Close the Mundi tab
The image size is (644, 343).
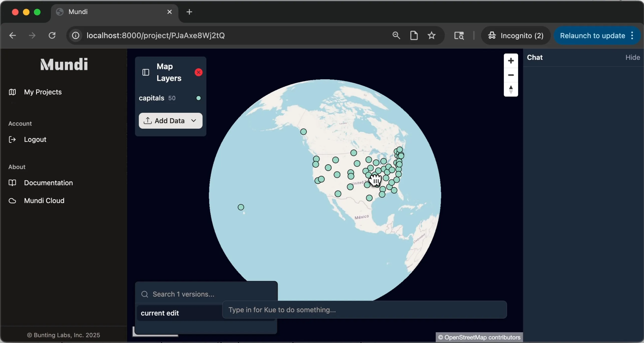pos(170,12)
